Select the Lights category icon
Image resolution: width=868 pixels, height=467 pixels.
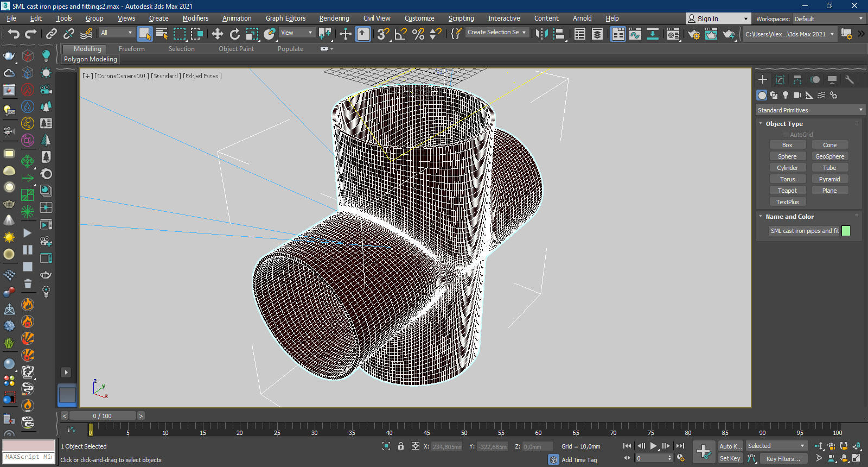(x=786, y=95)
